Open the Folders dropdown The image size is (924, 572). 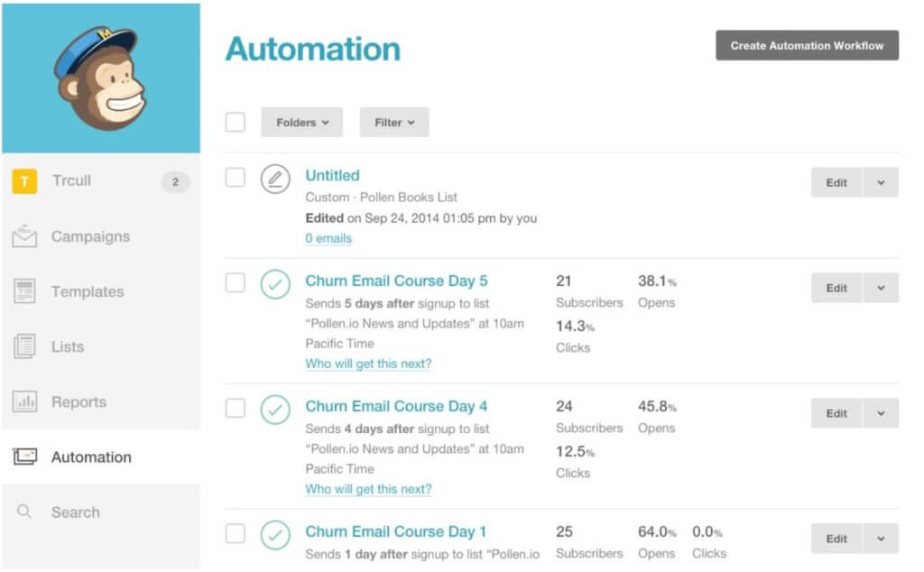point(302,123)
